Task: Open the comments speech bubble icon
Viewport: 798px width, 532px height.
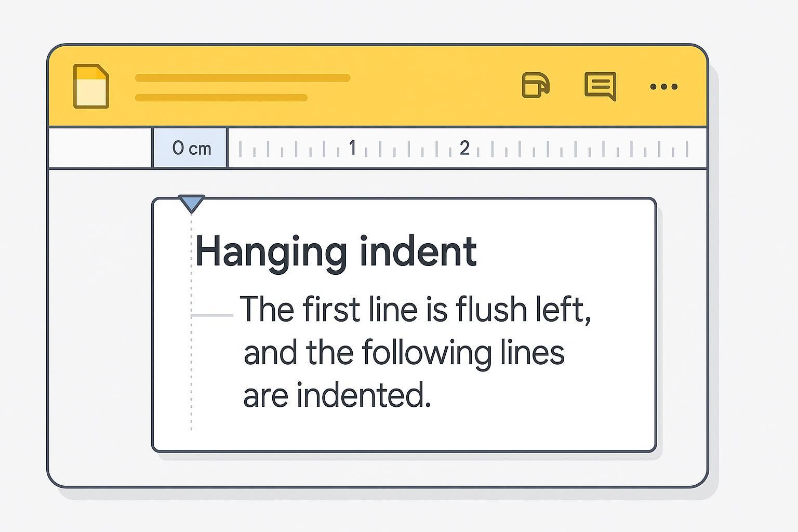Action: pos(600,86)
